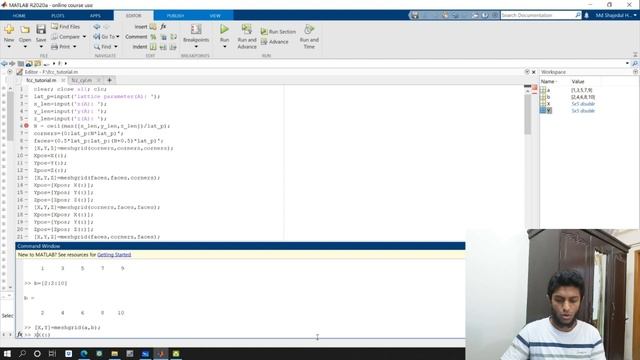Open the Save dropdown arrow
The width and height of the screenshot is (640, 360).
coord(41,47)
